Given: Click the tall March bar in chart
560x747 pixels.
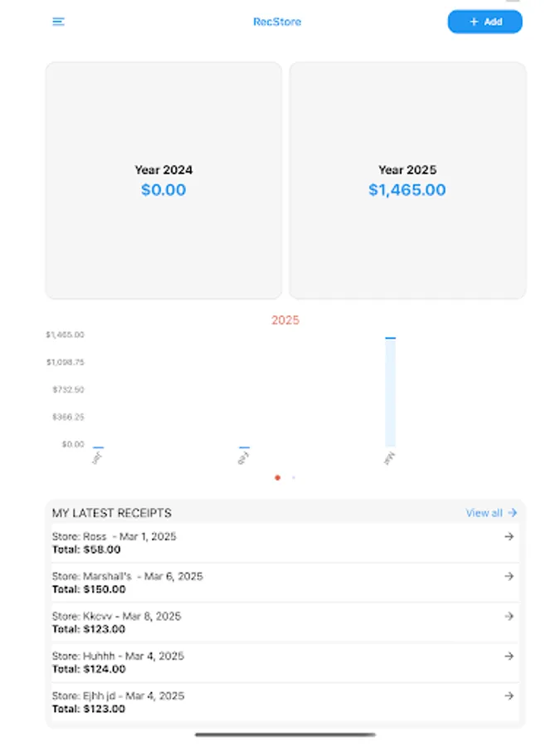Looking at the screenshot, I should (391, 392).
